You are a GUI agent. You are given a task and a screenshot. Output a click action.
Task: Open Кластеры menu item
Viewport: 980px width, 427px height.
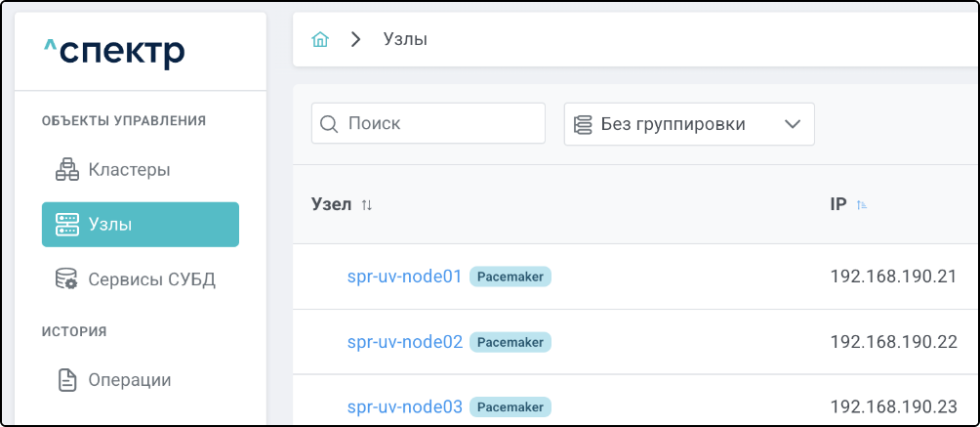click(129, 170)
